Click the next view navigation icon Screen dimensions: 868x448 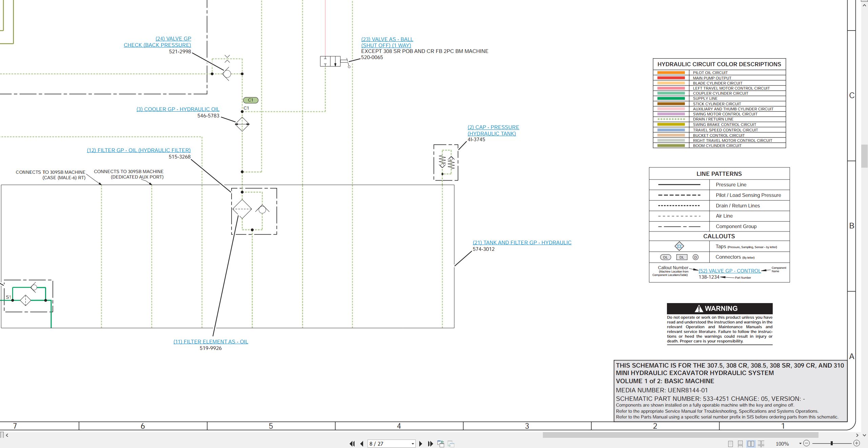[451, 444]
